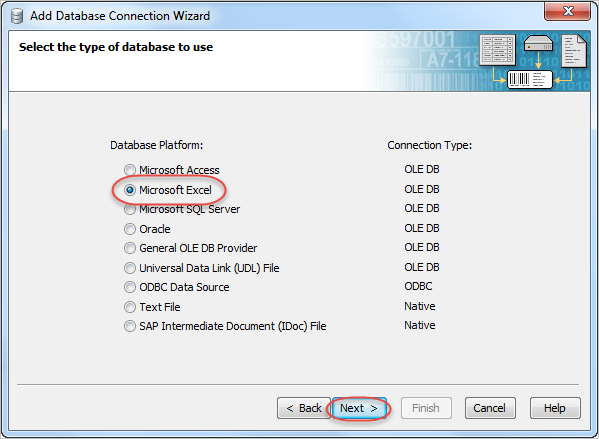
Task: Proceed by clicking Next
Action: [359, 408]
